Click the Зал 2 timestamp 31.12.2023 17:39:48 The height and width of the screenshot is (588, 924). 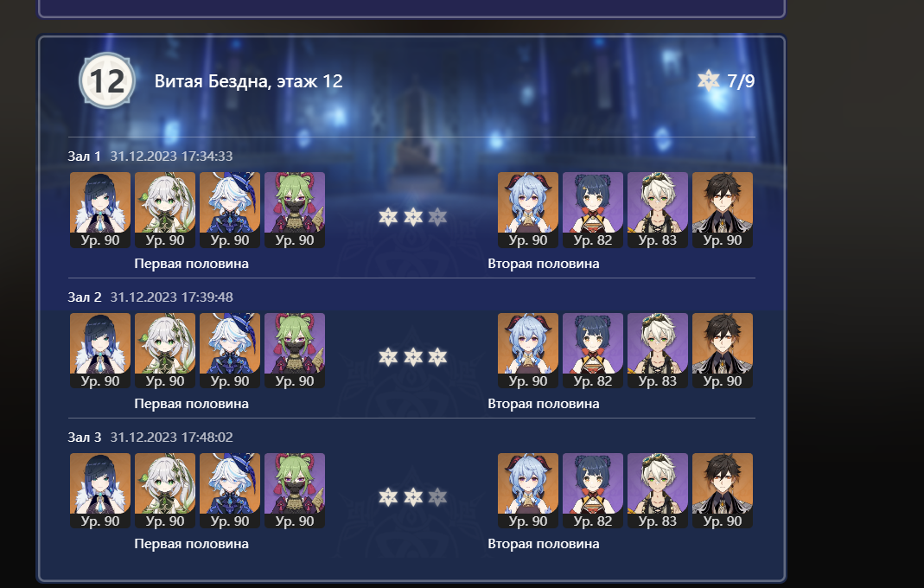pyautogui.click(x=171, y=297)
